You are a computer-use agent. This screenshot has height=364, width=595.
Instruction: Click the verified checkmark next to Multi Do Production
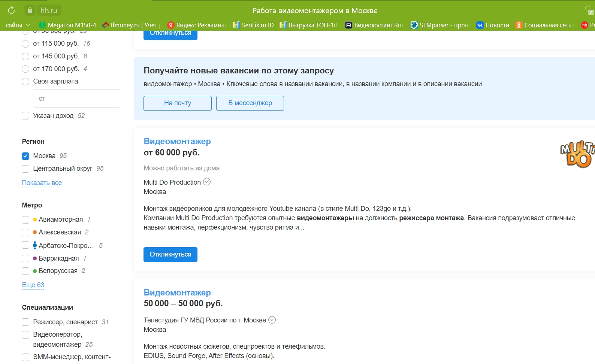(x=207, y=182)
